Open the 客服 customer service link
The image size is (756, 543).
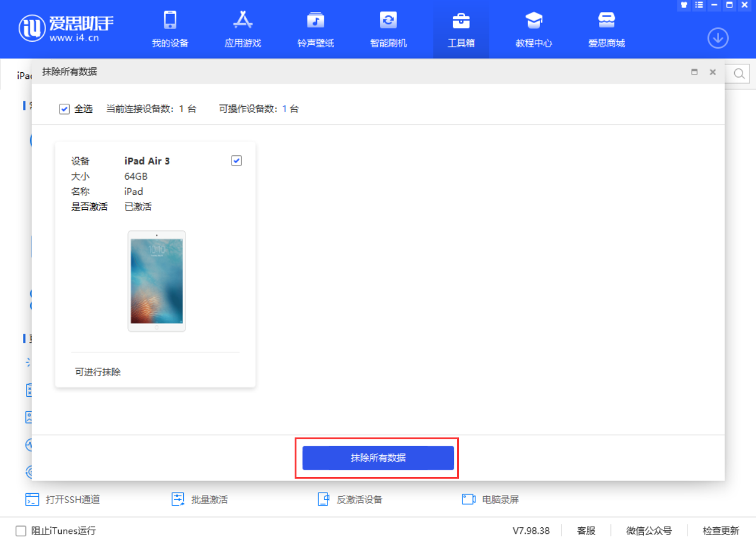coord(586,530)
